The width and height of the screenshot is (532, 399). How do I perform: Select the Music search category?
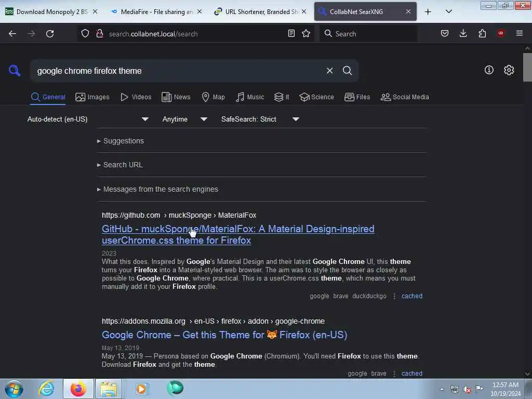tap(250, 97)
